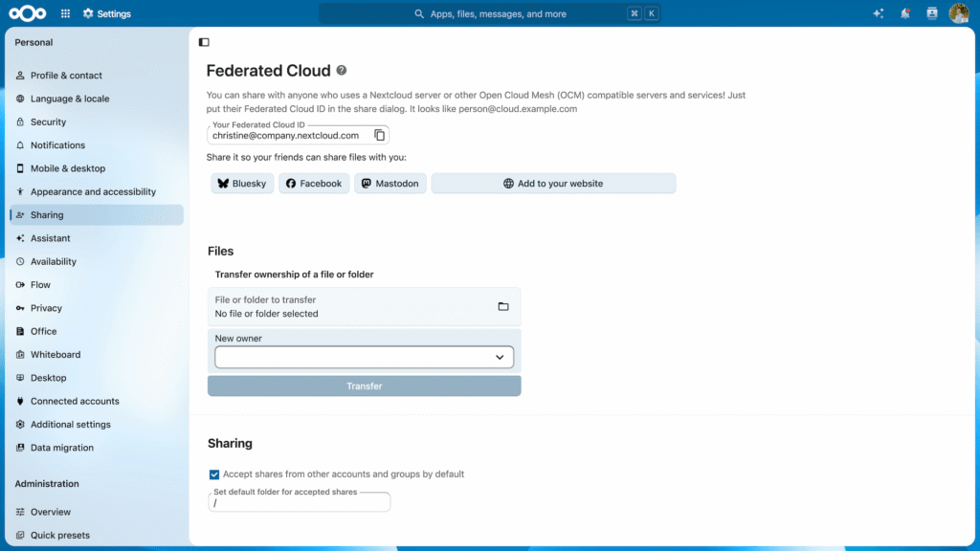Click the Profile & contact person icon
Image resolution: width=980 pixels, height=551 pixels.
(x=20, y=75)
